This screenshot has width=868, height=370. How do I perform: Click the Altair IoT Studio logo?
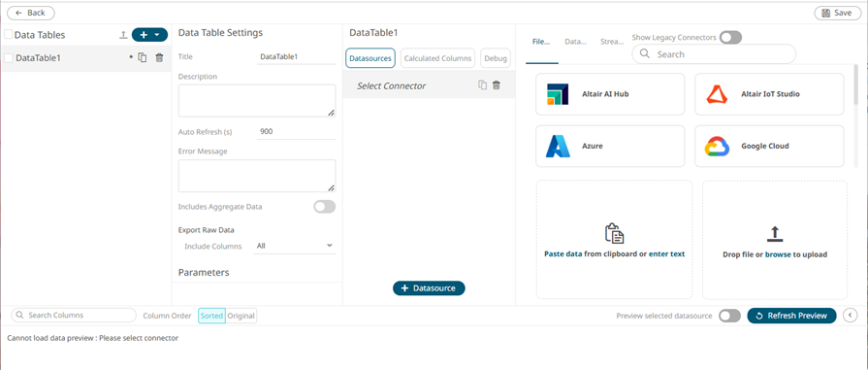pos(717,94)
